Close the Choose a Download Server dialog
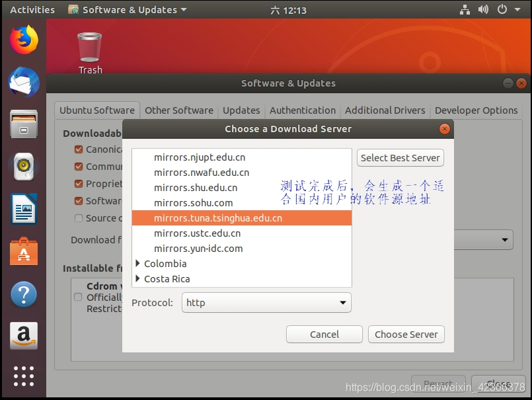This screenshot has width=532, height=400. click(x=445, y=129)
